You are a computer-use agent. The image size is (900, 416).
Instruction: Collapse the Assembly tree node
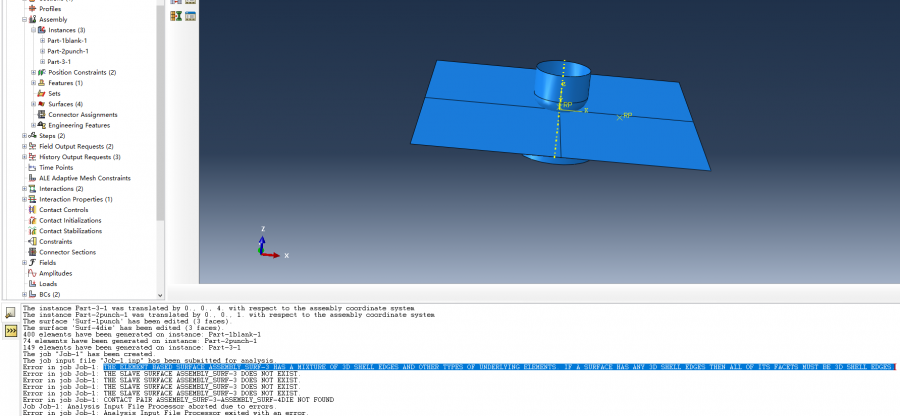click(x=25, y=20)
